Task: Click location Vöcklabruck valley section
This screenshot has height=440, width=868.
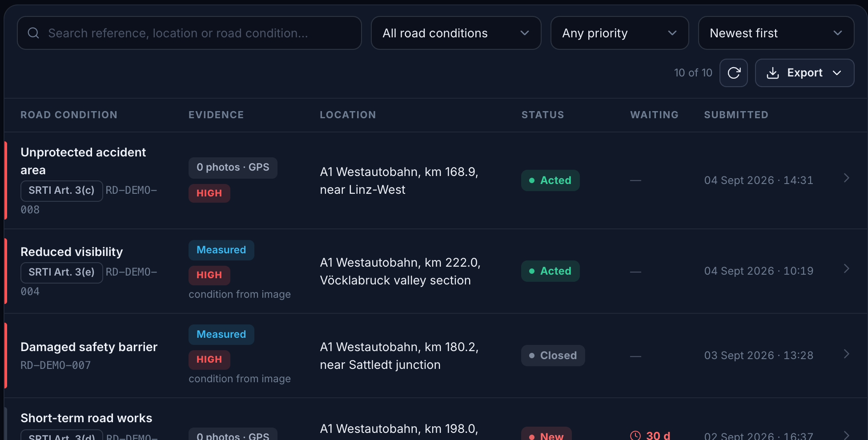Action: [x=395, y=280]
